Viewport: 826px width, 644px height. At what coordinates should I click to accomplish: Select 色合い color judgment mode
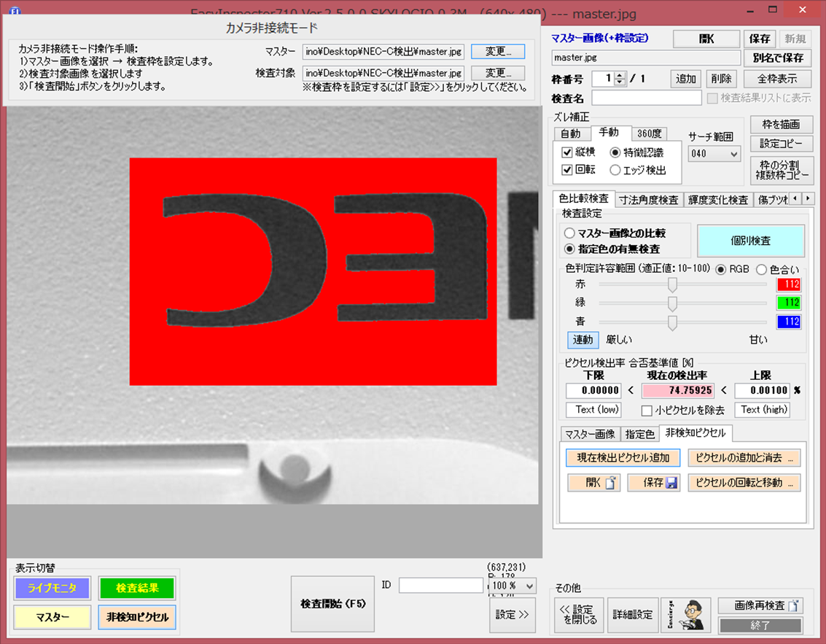coord(761,269)
